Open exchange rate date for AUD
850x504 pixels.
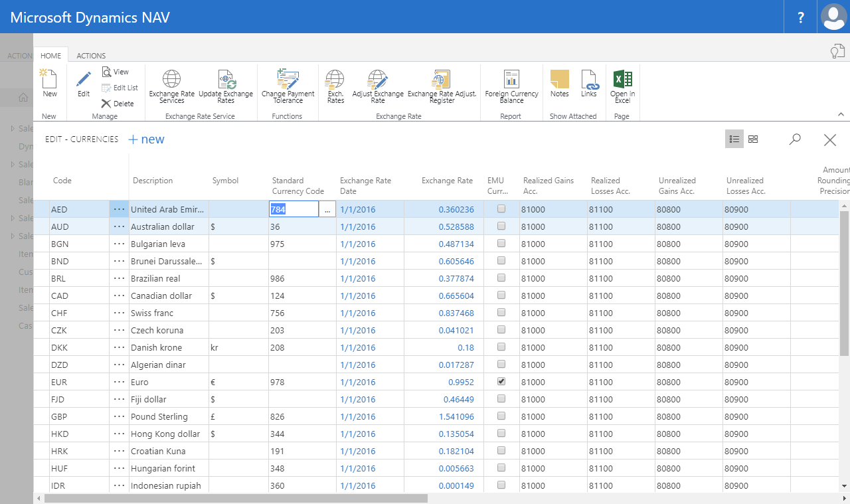click(358, 226)
